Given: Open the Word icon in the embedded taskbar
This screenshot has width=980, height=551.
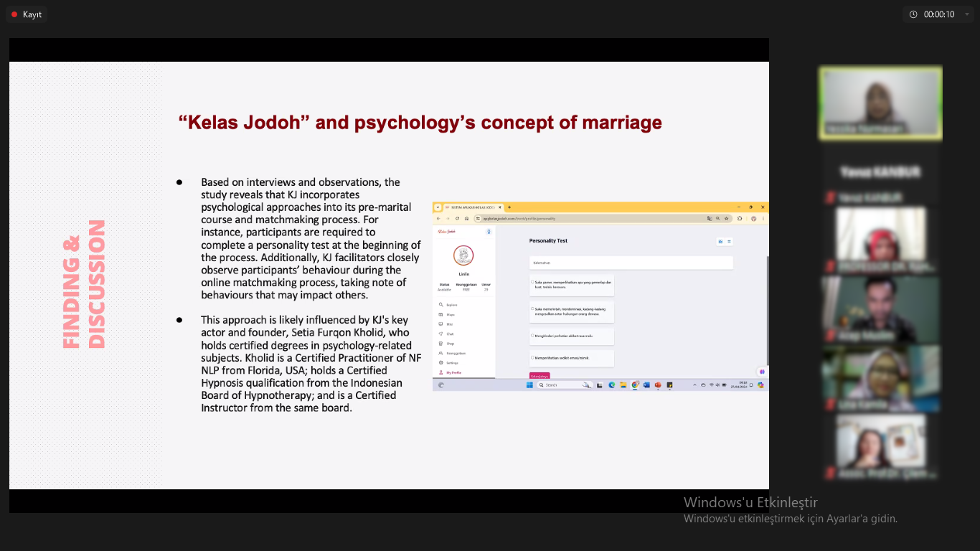Looking at the screenshot, I should 646,385.
